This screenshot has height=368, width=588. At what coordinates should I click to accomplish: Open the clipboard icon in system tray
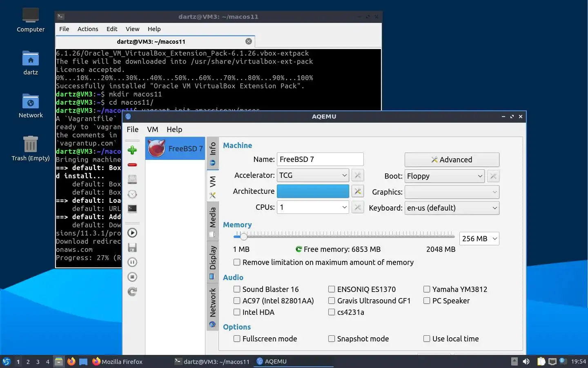pos(541,361)
